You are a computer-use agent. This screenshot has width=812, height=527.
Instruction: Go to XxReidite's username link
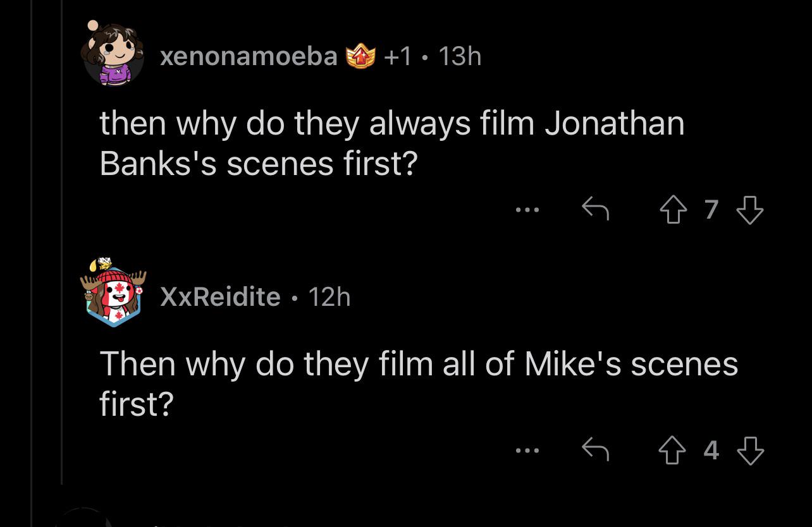pyautogui.click(x=220, y=296)
